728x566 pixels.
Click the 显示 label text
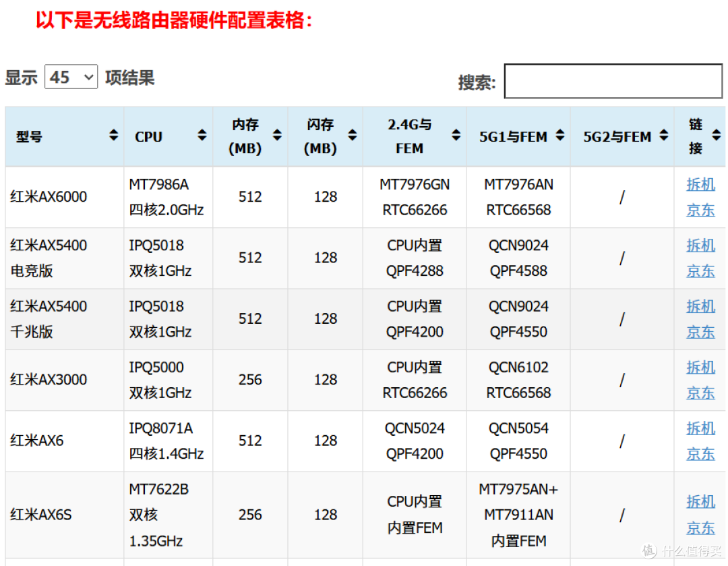(22, 78)
